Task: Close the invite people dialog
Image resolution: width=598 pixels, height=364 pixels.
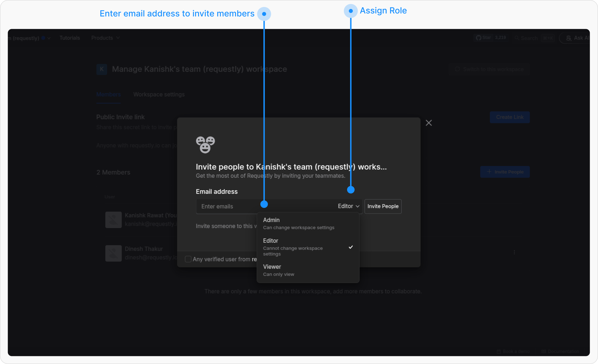Action: click(429, 123)
